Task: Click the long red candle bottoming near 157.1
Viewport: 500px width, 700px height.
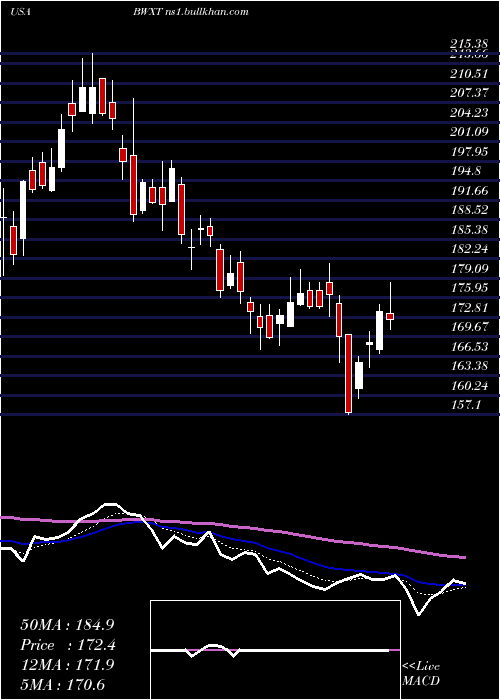Action: click(348, 373)
